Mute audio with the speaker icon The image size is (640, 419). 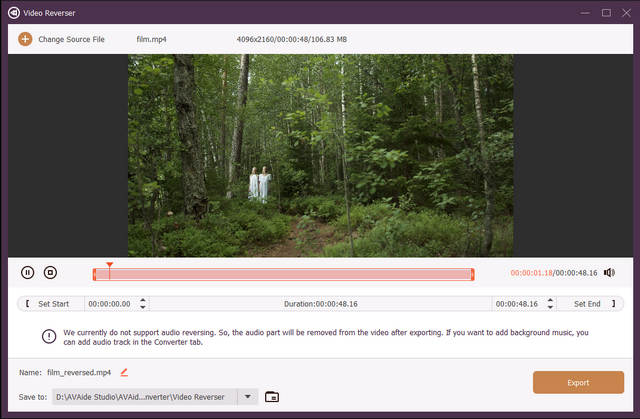click(x=609, y=272)
